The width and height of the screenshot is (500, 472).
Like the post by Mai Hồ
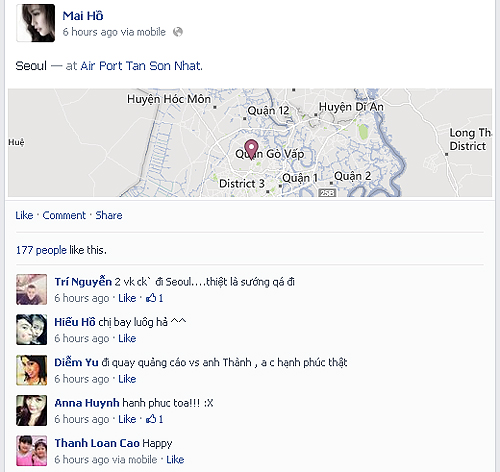[24, 215]
